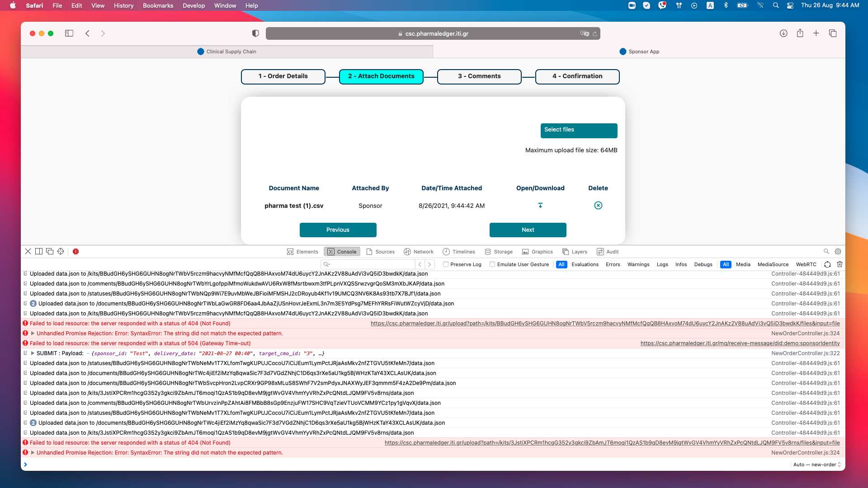The image size is (868, 488).
Task: Expand the SUBMIT : Payload object
Action: tap(33, 353)
